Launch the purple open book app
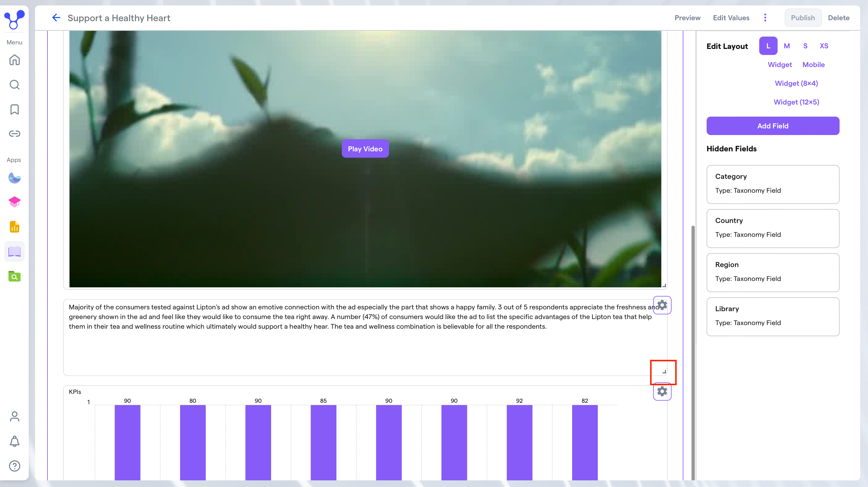Viewport: 868px width, 487px height. point(15,251)
